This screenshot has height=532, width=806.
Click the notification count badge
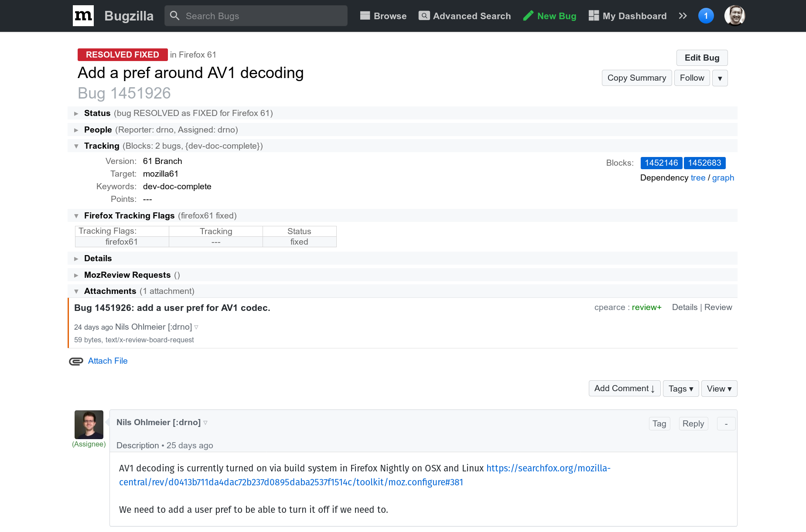tap(706, 15)
